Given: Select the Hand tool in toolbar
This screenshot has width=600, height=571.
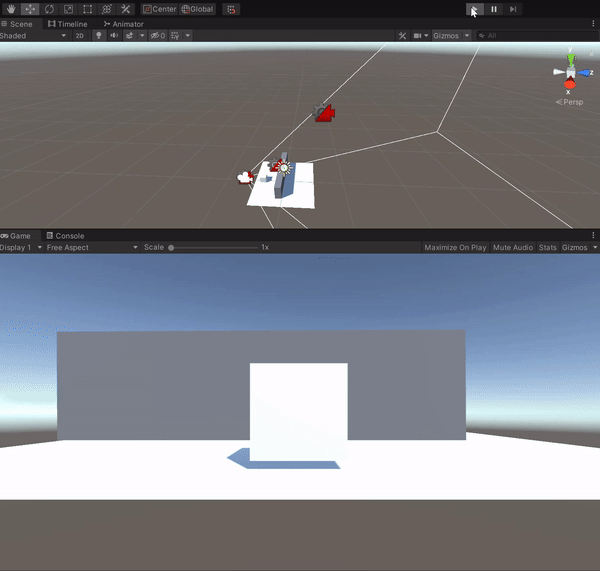Looking at the screenshot, I should tap(10, 9).
